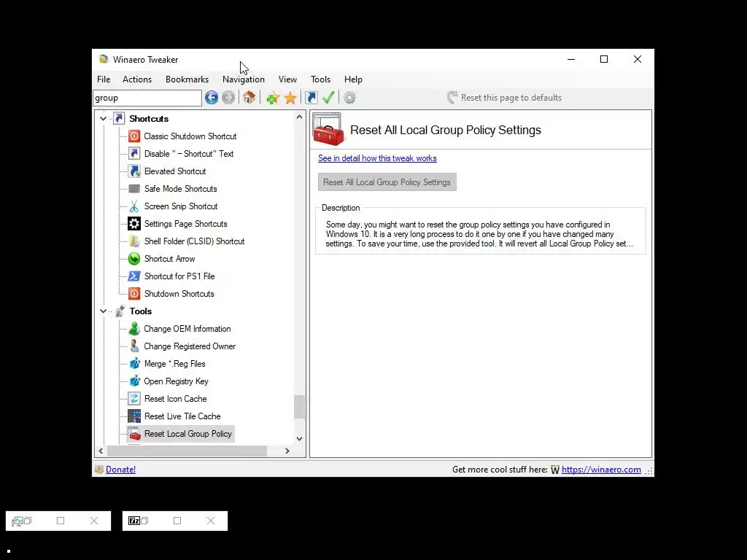Open the Bookmarks menu
Viewport: 747px width, 560px height.
(187, 79)
